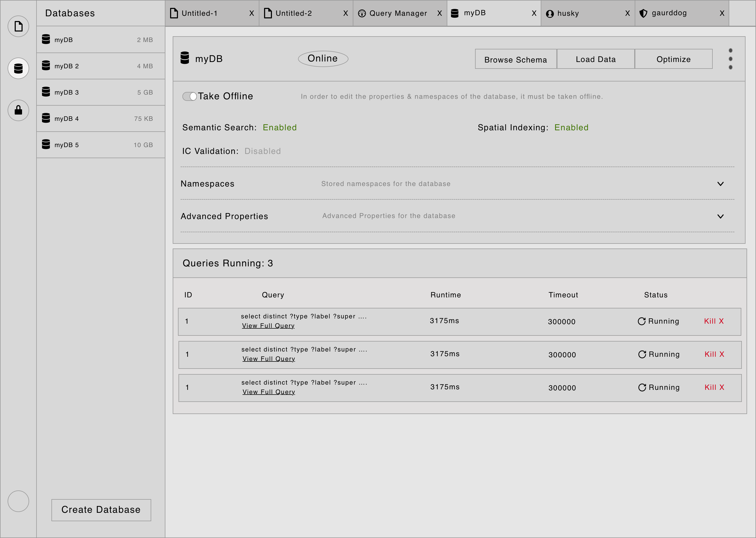Expand the Namespaces section
This screenshot has height=538, width=756.
721,184
